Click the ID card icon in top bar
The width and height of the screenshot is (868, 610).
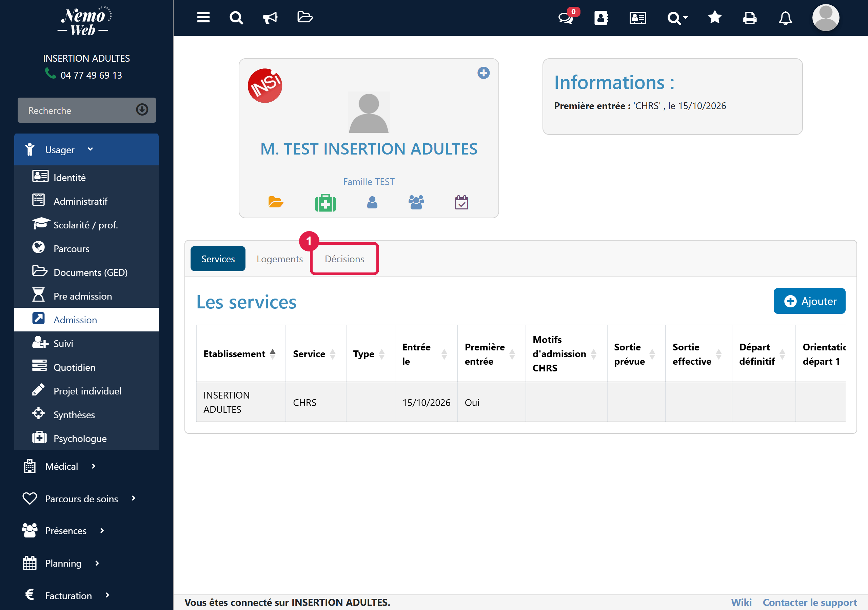638,18
